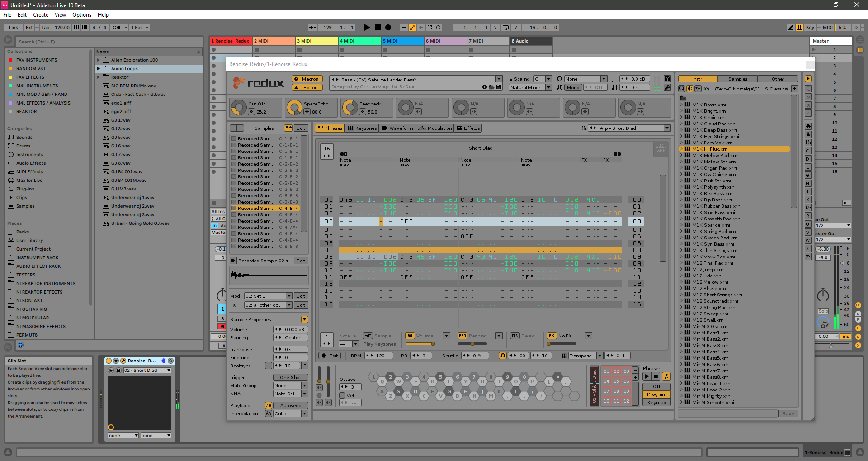Viewport: 868px width, 461px height.
Task: Open the quantize None dropdown
Action: pos(585,79)
